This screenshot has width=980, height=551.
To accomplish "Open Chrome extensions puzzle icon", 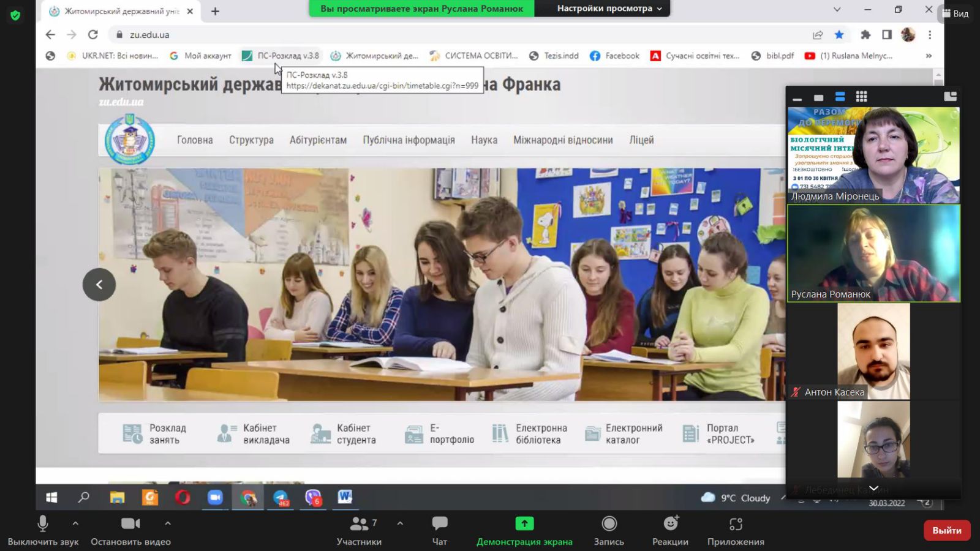I will [865, 35].
